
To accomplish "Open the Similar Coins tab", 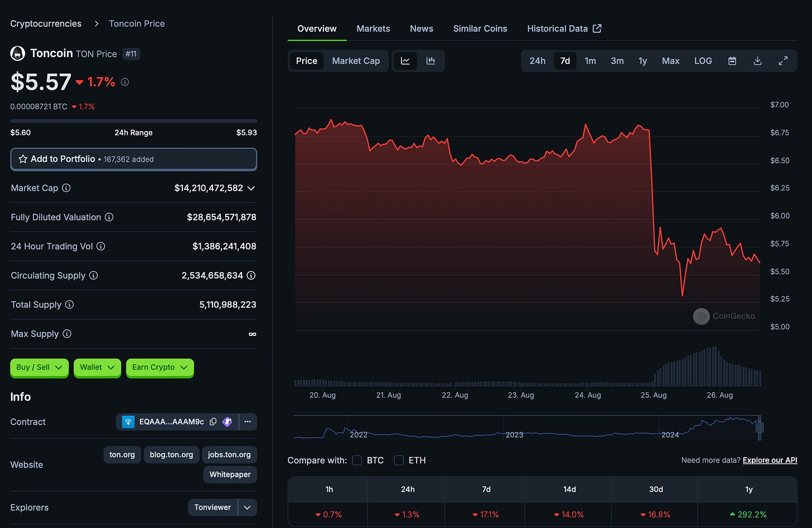I will point(480,28).
